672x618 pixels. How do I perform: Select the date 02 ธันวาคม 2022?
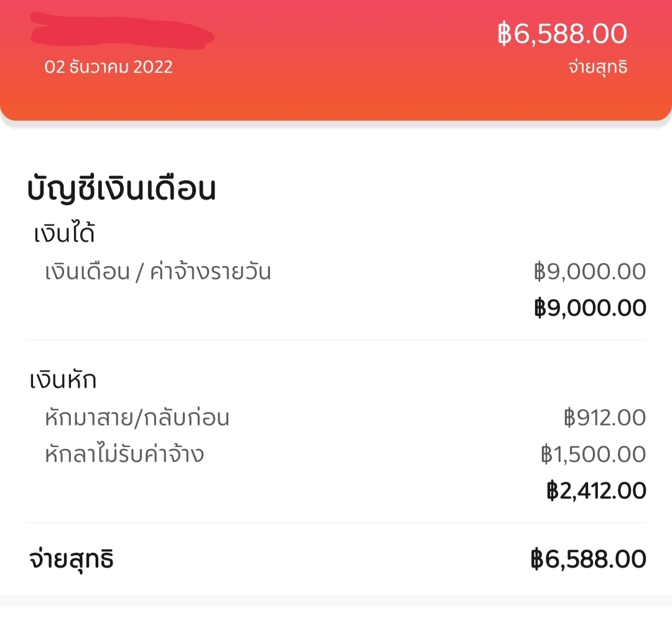108,67
